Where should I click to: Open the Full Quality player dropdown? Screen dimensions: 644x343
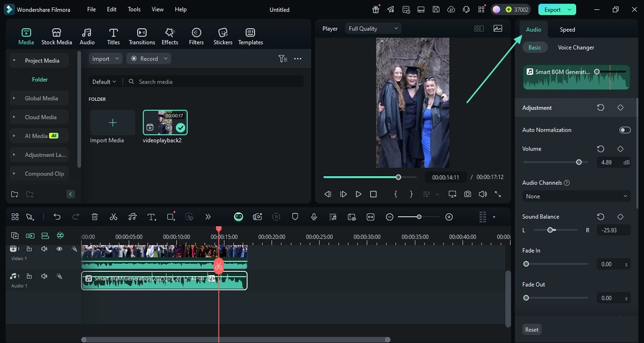pos(373,29)
